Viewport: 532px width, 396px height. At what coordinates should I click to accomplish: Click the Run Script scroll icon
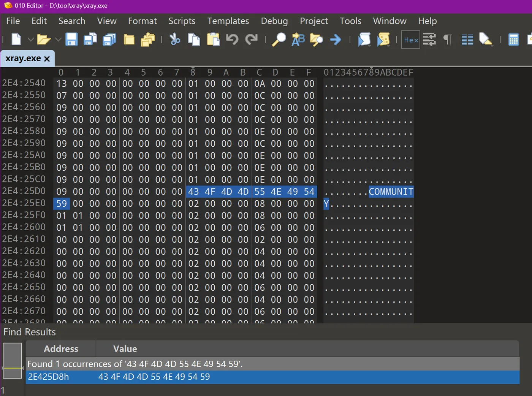point(364,40)
